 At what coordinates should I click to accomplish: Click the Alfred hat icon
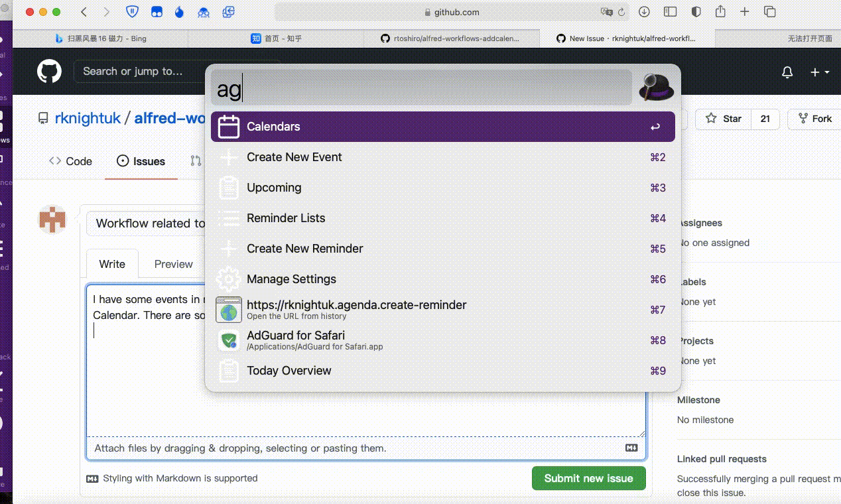click(x=656, y=87)
